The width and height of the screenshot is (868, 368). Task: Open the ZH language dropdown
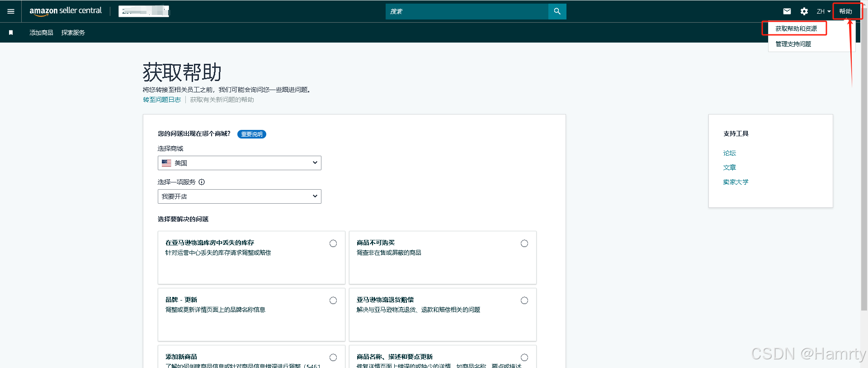(x=823, y=11)
